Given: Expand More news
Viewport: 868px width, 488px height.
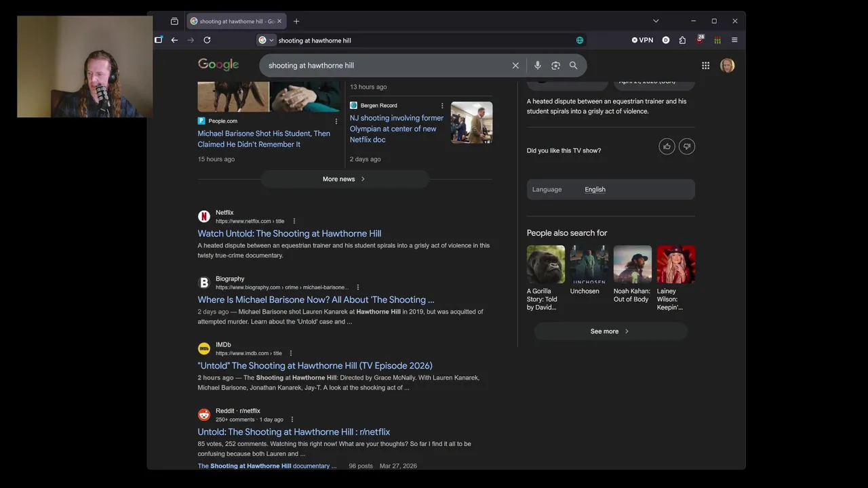Looking at the screenshot, I should click(344, 179).
